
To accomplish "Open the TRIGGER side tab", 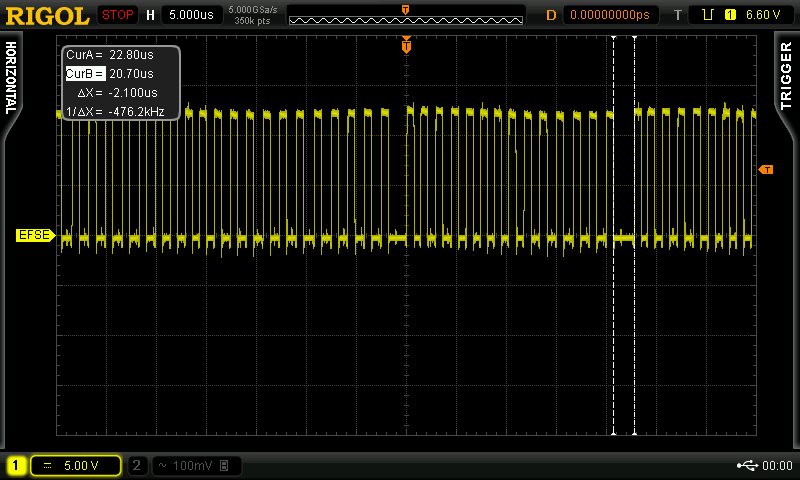I will click(x=786, y=75).
